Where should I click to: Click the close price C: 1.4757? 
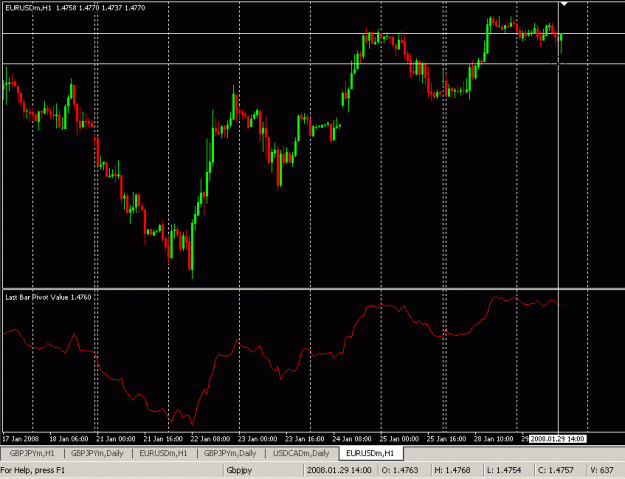coord(556,470)
